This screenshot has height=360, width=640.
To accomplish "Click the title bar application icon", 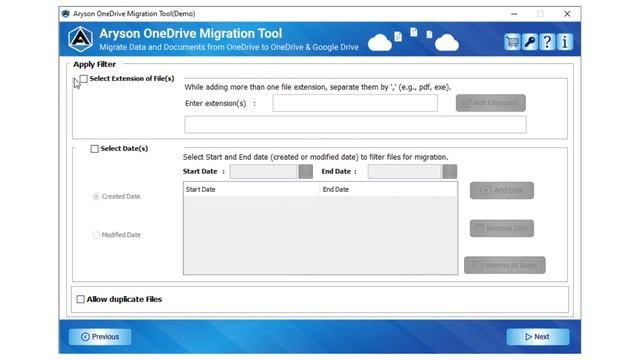I will 66,14.
